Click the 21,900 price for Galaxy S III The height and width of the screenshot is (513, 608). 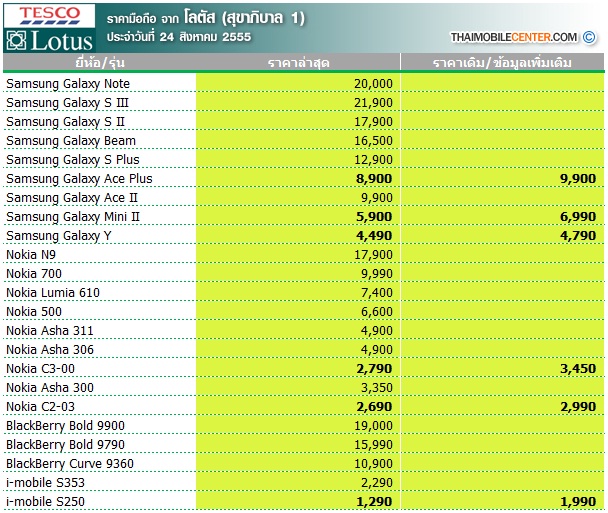[x=373, y=103]
